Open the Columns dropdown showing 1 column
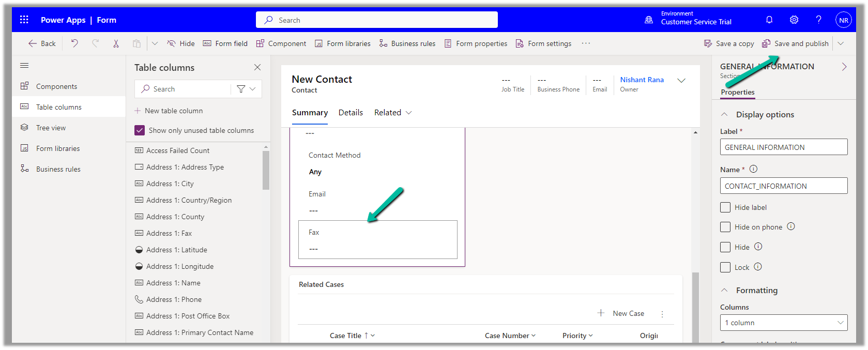868x350 pixels. pyautogui.click(x=783, y=323)
